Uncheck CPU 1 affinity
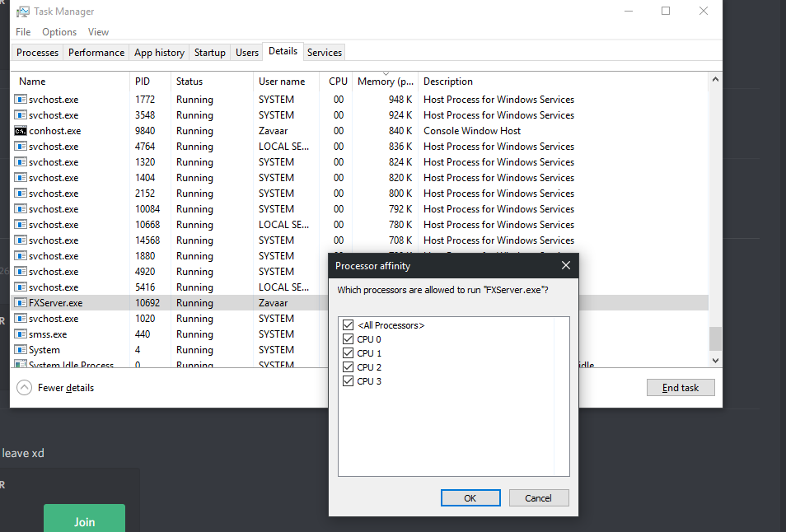 click(348, 353)
